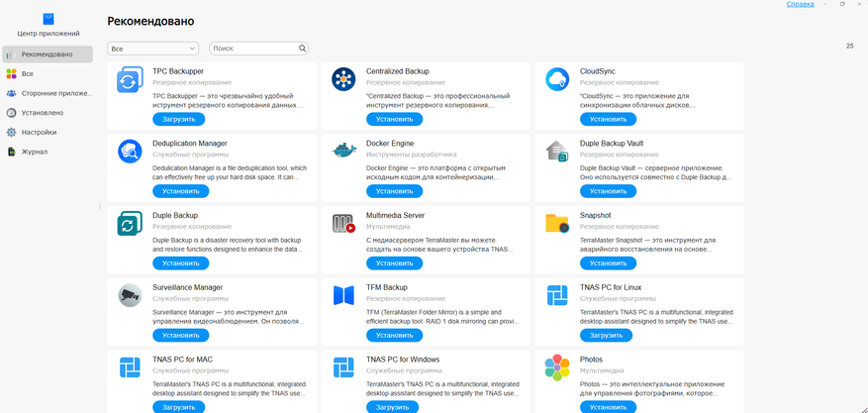Click Загрузить for TPC Backupper

click(179, 119)
